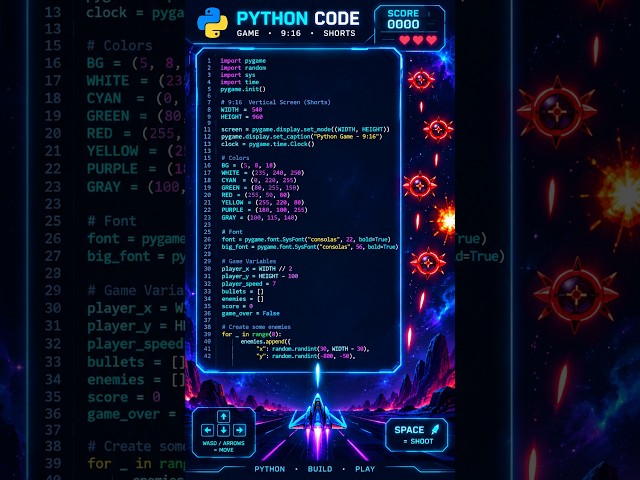The image size is (640, 480).
Task: Click the SCORE label in the score panel
Action: pyautogui.click(x=403, y=13)
